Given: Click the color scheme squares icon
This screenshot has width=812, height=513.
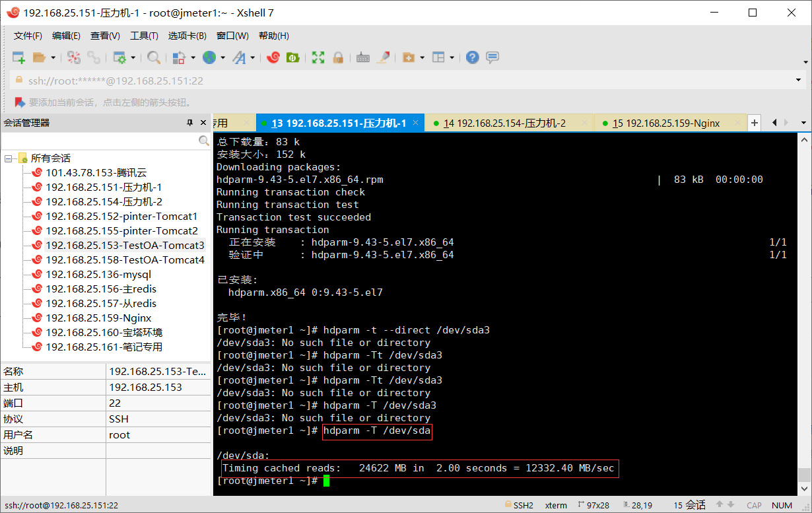Looking at the screenshot, I should (179, 57).
